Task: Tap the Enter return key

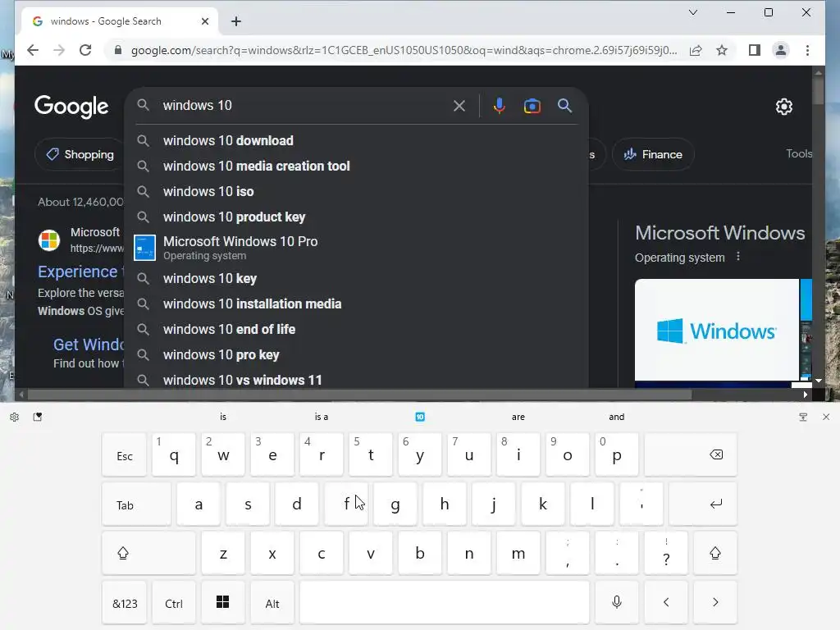Action: click(x=703, y=504)
